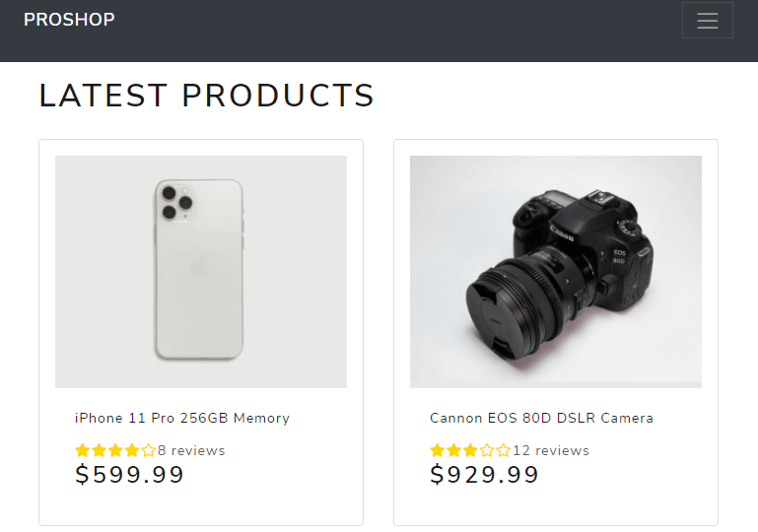Click the third star of the iPhone rating
Screen dimensions: 758x532
coord(115,450)
